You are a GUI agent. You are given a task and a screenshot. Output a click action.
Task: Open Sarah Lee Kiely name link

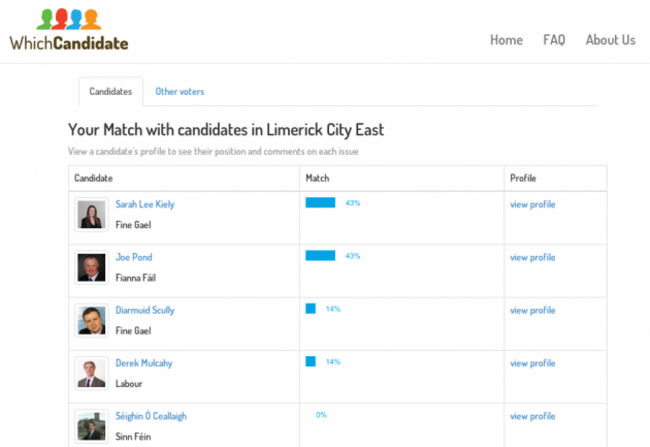tap(145, 204)
